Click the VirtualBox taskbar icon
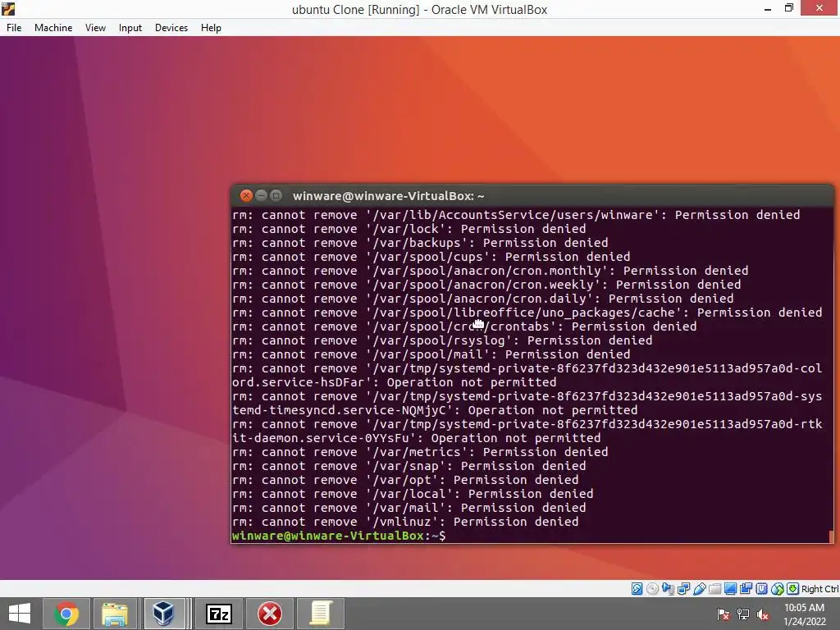The width and height of the screenshot is (840, 630). (163, 614)
